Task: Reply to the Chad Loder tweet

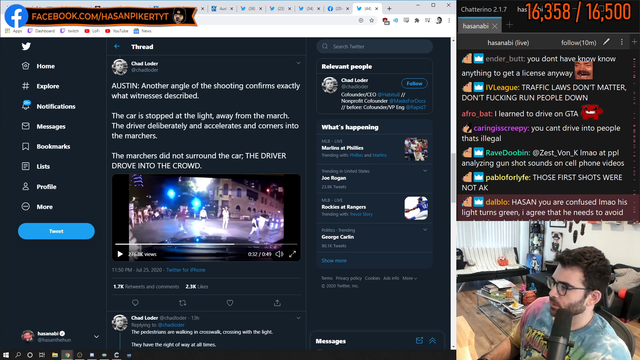Action: tap(135, 303)
